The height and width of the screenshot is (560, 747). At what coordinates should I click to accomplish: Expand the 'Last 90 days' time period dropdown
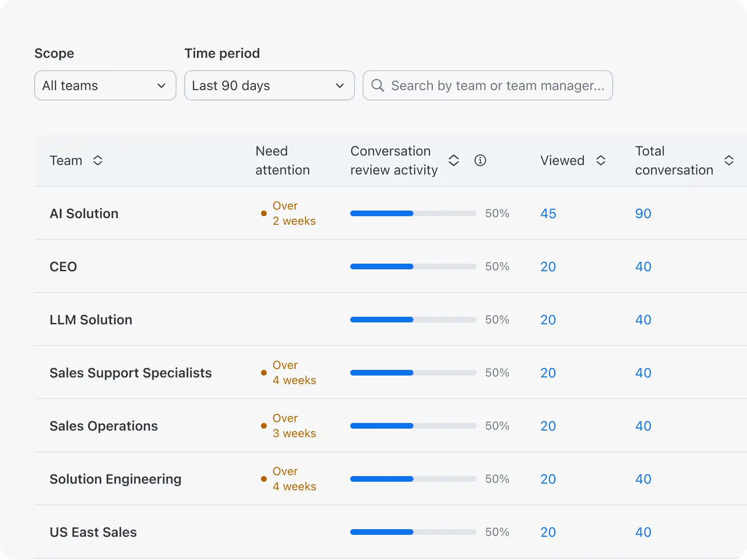(x=269, y=85)
